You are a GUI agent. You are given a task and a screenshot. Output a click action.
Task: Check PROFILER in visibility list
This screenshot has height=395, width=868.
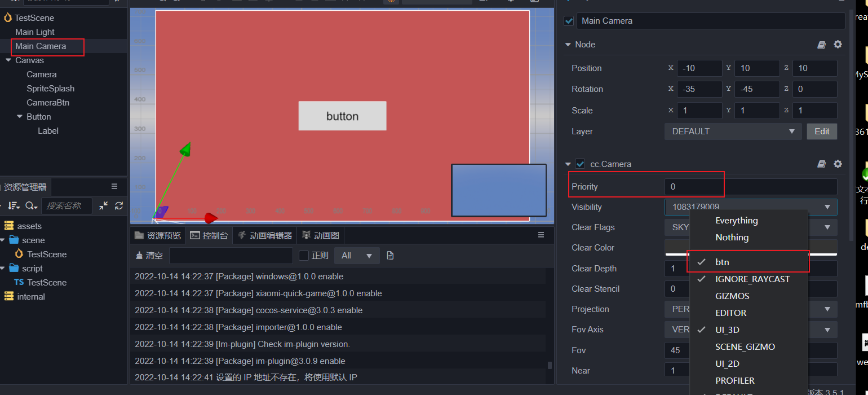tap(749, 380)
